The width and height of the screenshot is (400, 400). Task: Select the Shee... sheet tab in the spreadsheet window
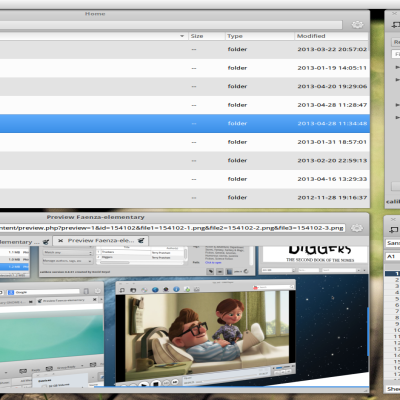(393, 389)
